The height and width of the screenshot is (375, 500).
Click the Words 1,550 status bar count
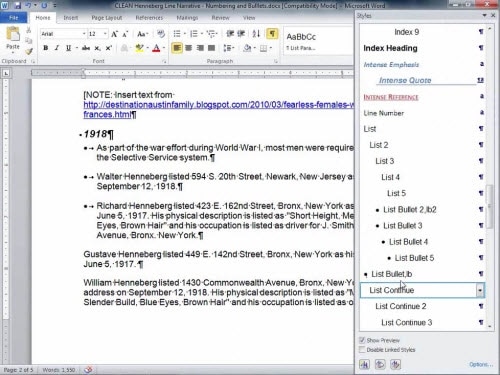59,370
